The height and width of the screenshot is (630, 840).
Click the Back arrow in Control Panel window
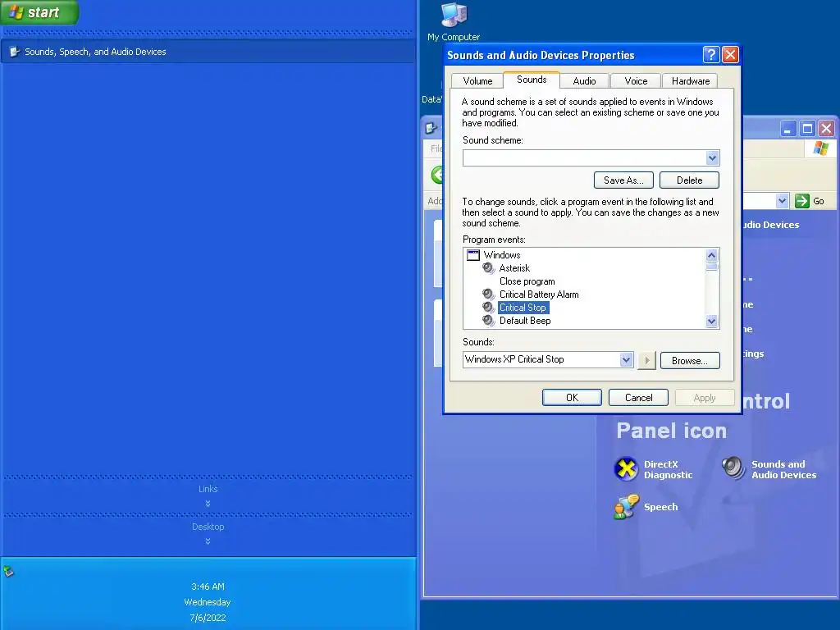pyautogui.click(x=437, y=175)
